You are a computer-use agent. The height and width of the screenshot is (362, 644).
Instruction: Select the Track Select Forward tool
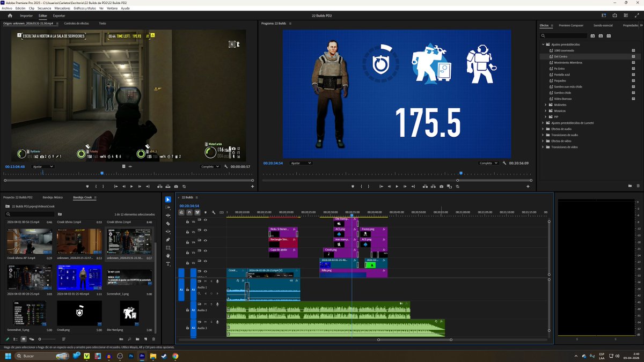click(168, 208)
